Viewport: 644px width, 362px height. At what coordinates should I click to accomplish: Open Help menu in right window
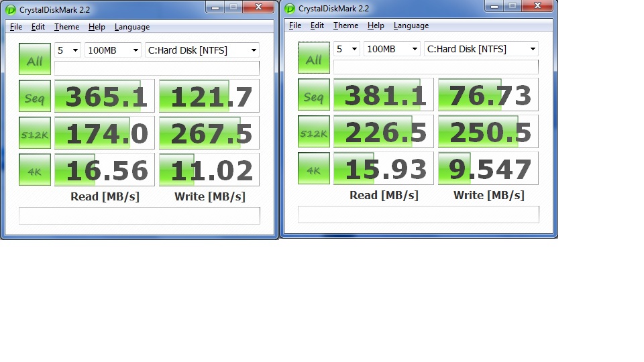click(x=376, y=25)
